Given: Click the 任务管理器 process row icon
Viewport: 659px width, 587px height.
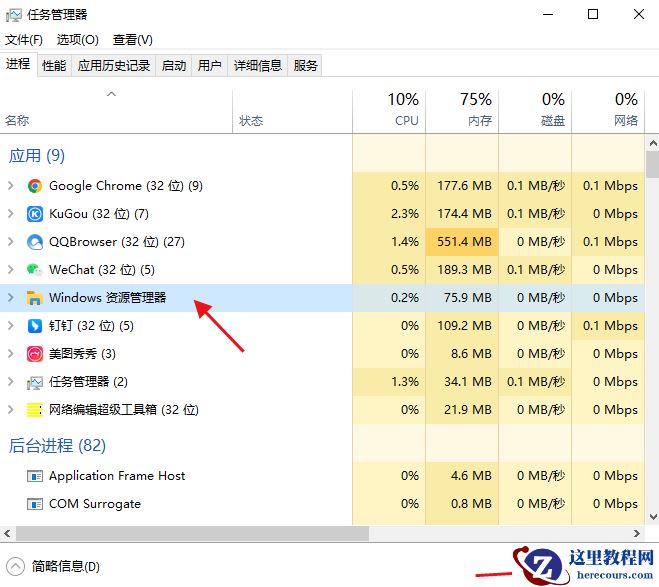Looking at the screenshot, I should coord(35,382).
